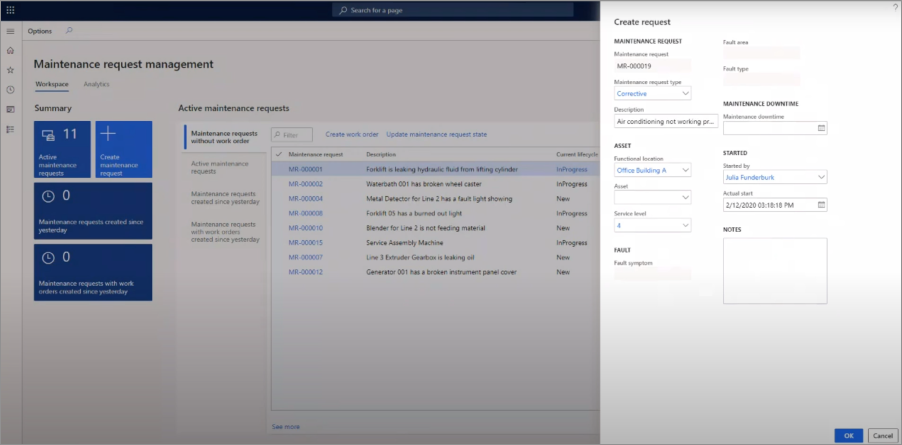Open Workspaces icon in sidebar
This screenshot has height=445, width=902.
10,109
